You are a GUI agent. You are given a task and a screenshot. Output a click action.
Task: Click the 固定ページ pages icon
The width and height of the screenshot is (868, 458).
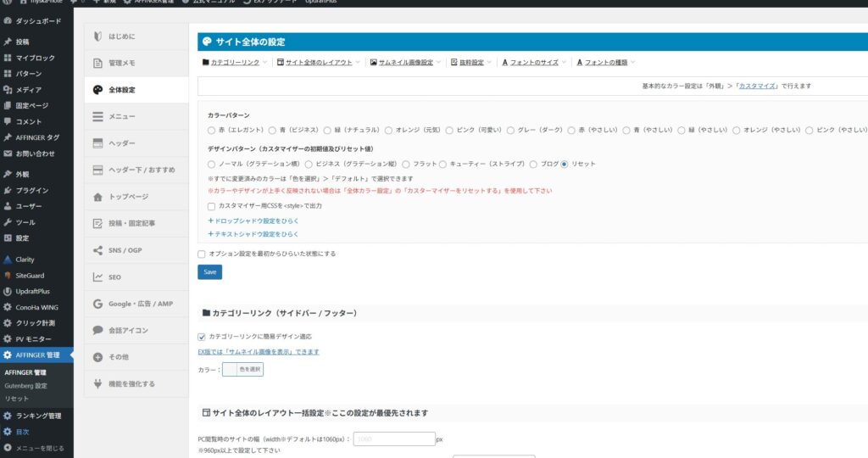[x=7, y=105]
